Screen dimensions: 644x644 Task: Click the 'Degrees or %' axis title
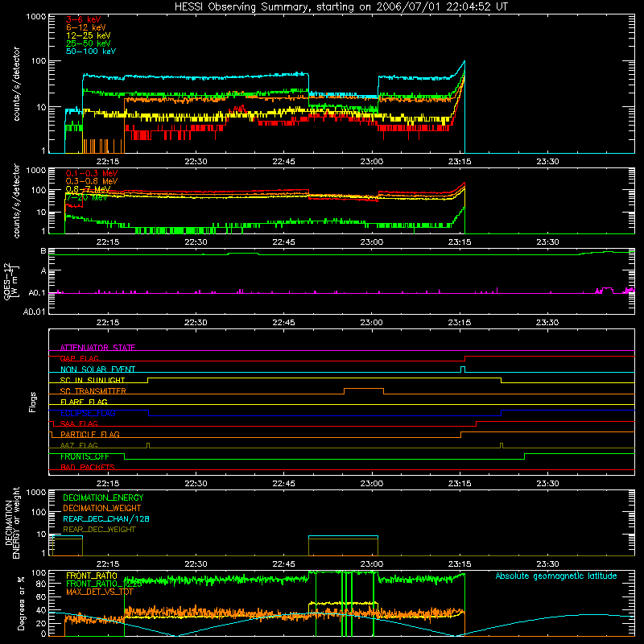[21, 603]
